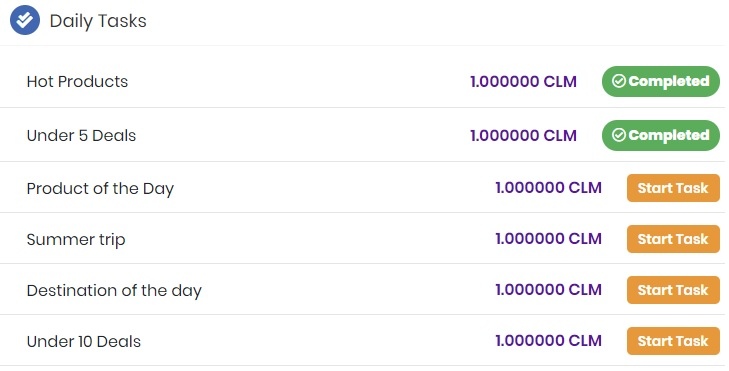729x371 pixels.
Task: Click the checkmark icon in Under 5 Deals Completed badge
Action: click(x=618, y=135)
